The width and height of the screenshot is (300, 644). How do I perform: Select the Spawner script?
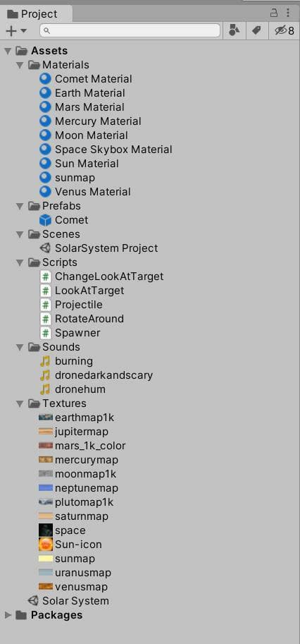[70, 333]
